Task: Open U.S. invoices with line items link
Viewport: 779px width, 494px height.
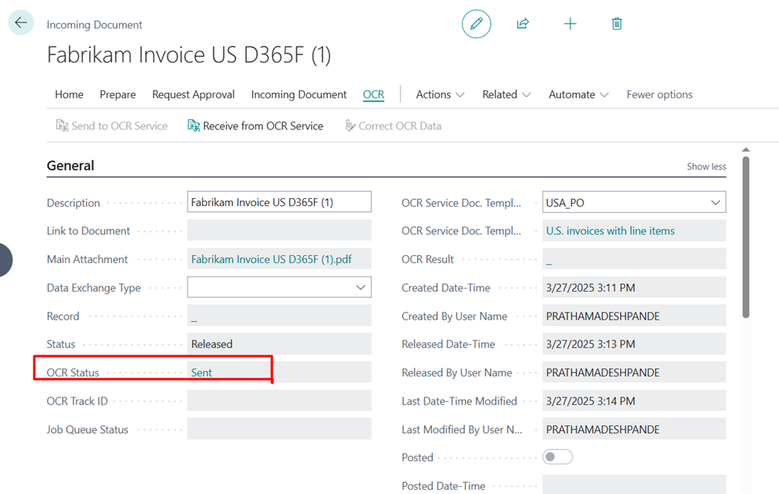Action: (x=610, y=231)
